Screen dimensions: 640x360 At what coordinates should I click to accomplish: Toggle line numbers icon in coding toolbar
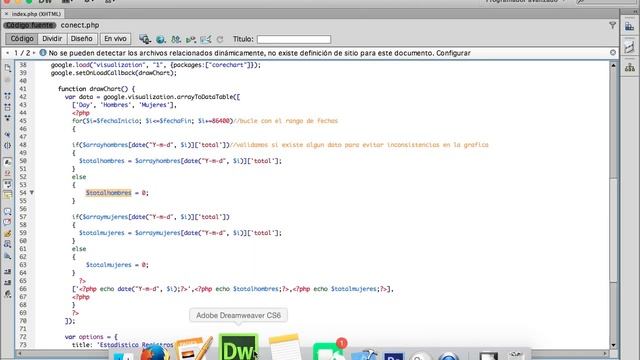7,162
